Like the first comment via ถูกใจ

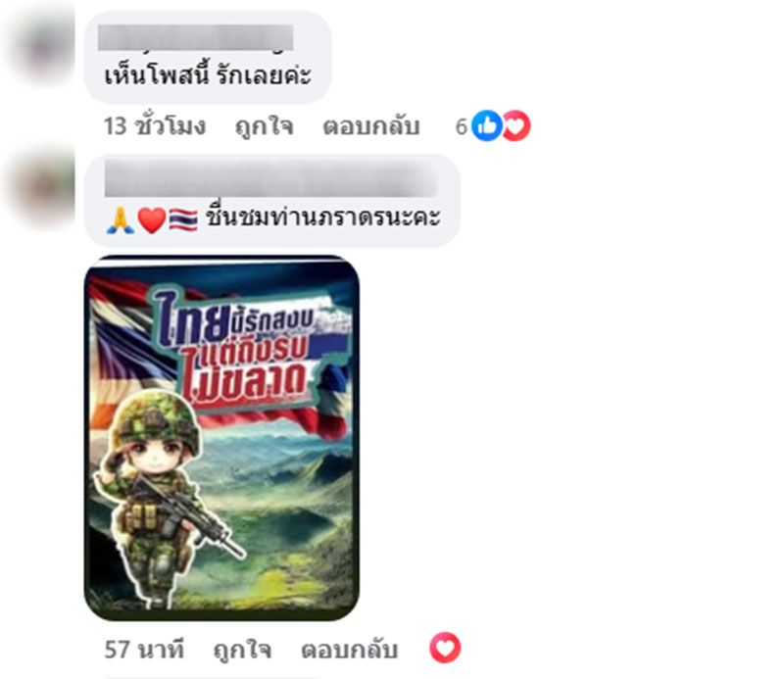(x=264, y=126)
